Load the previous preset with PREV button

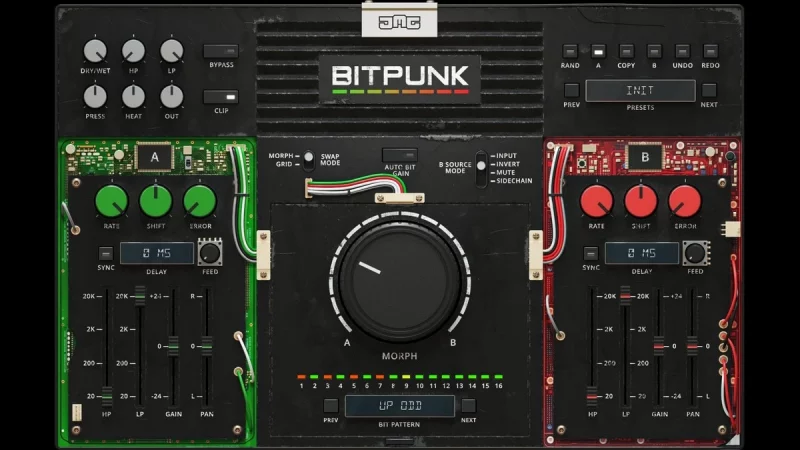click(x=571, y=90)
